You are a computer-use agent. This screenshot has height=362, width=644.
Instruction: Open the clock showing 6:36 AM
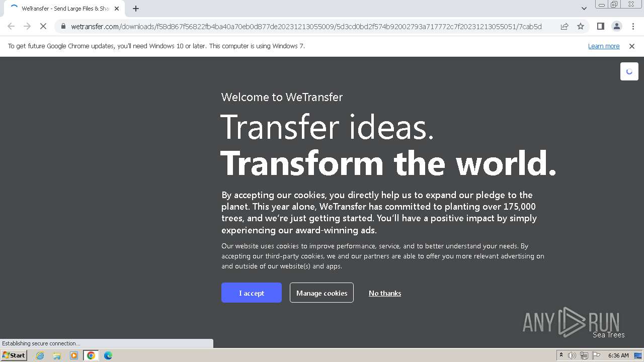pyautogui.click(x=618, y=355)
